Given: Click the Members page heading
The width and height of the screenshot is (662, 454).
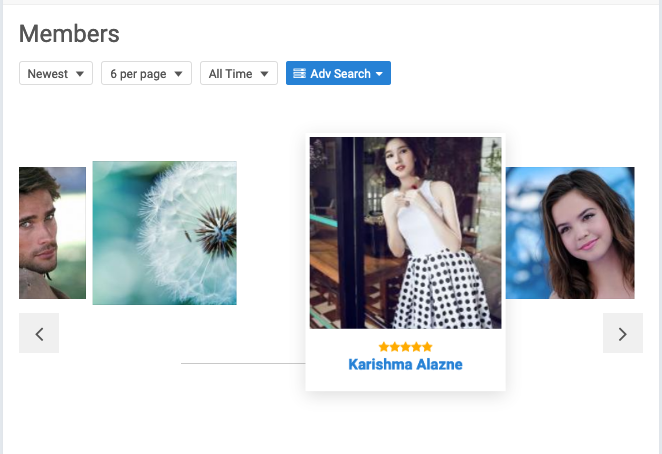Looking at the screenshot, I should point(70,34).
